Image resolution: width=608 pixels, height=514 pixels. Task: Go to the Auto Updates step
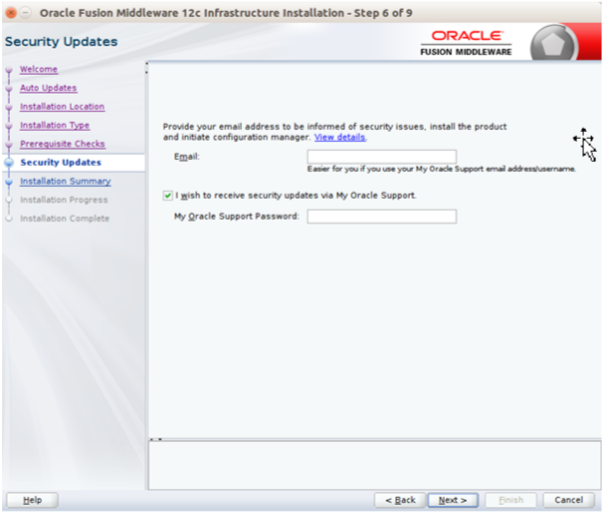click(48, 88)
